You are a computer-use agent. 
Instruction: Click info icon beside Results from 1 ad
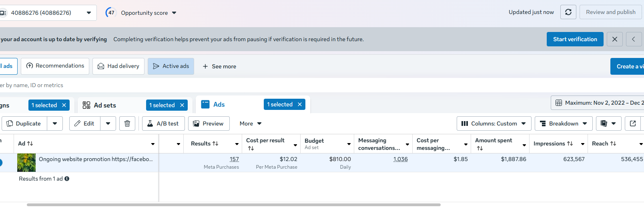click(67, 179)
